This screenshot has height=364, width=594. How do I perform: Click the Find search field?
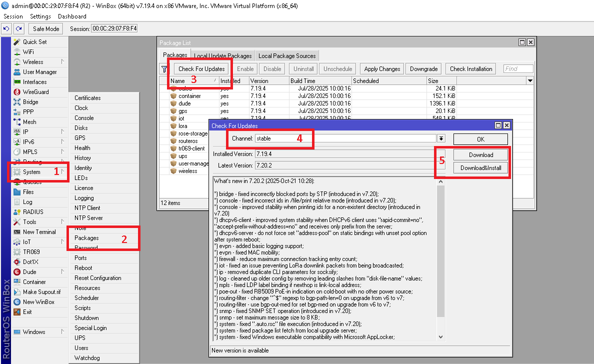coord(518,69)
